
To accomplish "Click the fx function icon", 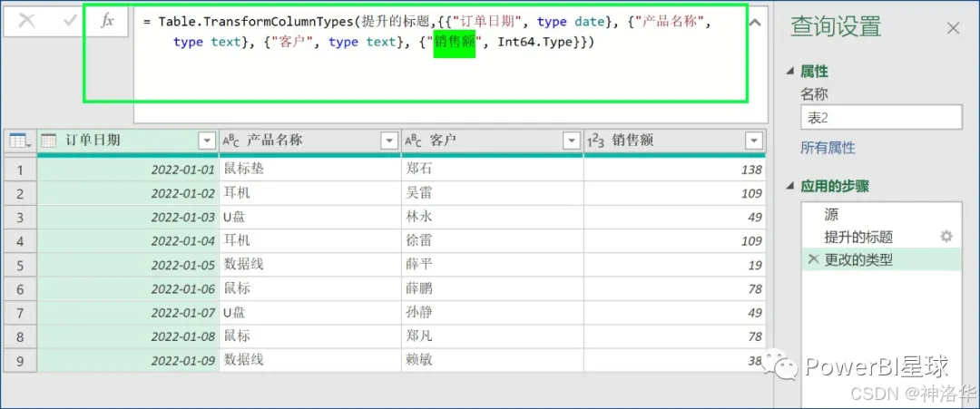I will [x=107, y=21].
